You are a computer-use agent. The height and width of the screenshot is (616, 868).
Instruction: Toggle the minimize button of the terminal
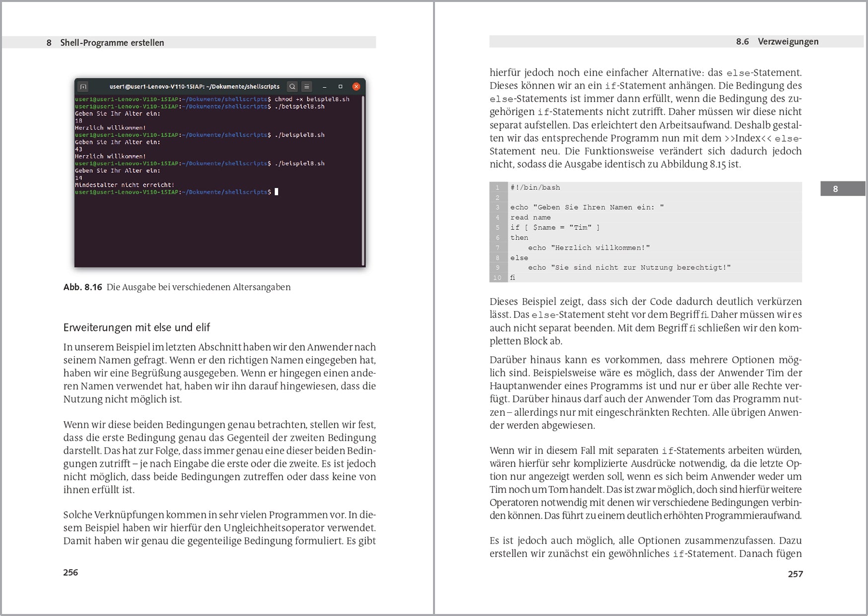tap(324, 86)
